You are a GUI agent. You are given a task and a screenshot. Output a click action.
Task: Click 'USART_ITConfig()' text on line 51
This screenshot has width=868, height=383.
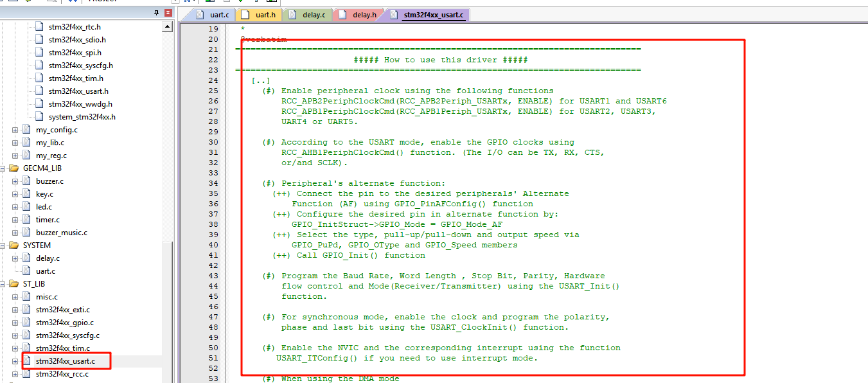click(317, 358)
